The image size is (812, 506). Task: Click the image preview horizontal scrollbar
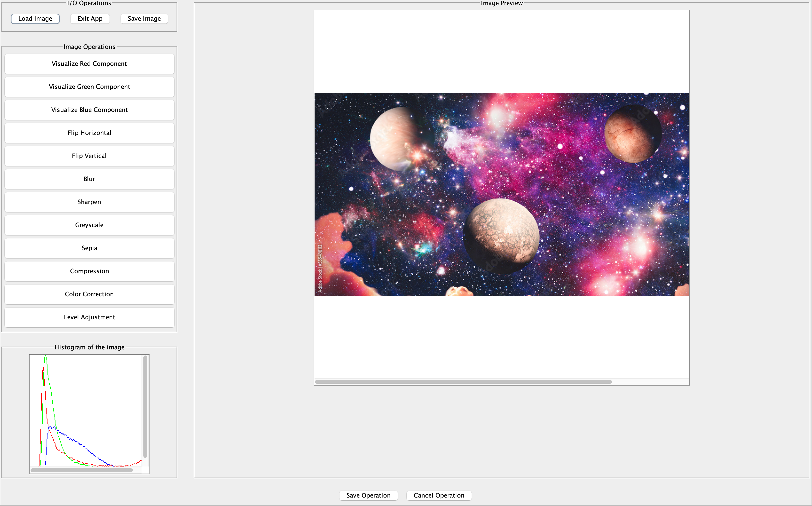coord(463,382)
